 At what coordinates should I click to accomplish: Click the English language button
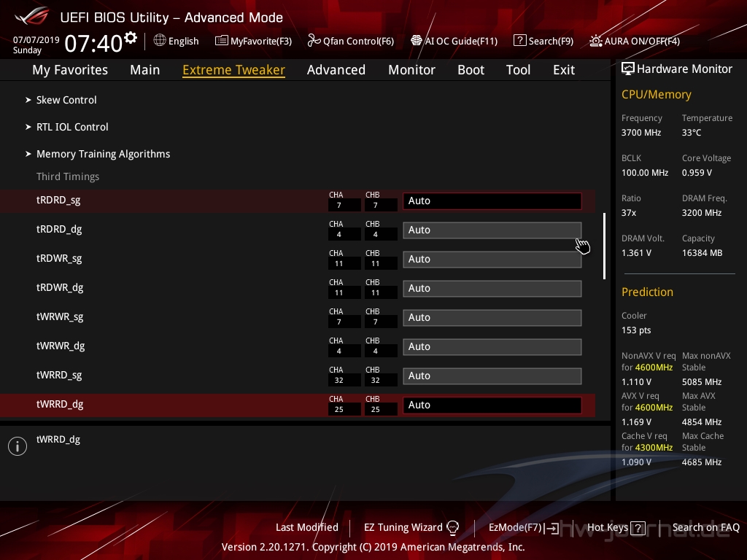pyautogui.click(x=183, y=41)
